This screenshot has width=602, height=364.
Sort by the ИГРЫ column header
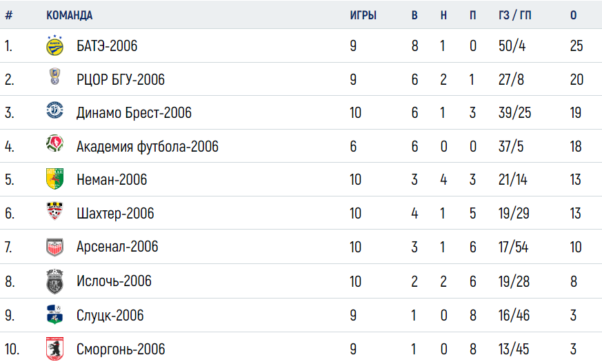[363, 15]
